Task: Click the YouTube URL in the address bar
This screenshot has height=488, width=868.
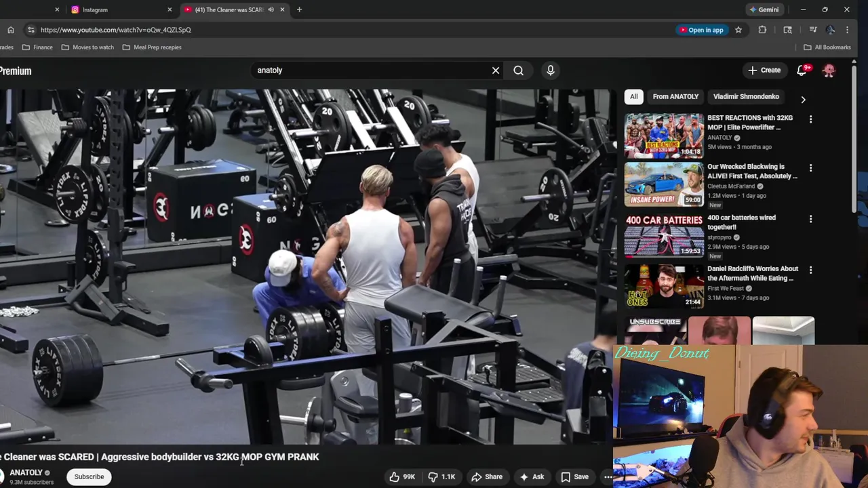Action: click(115, 30)
